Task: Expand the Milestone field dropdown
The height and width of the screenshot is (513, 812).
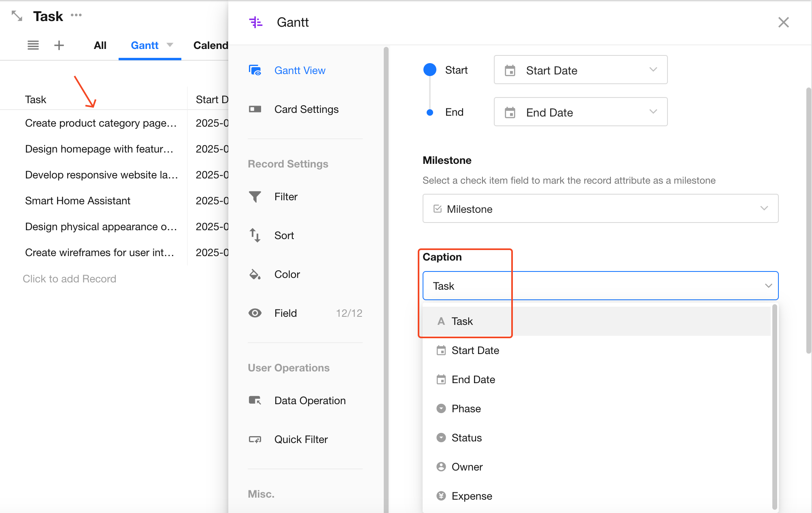Action: (x=600, y=209)
